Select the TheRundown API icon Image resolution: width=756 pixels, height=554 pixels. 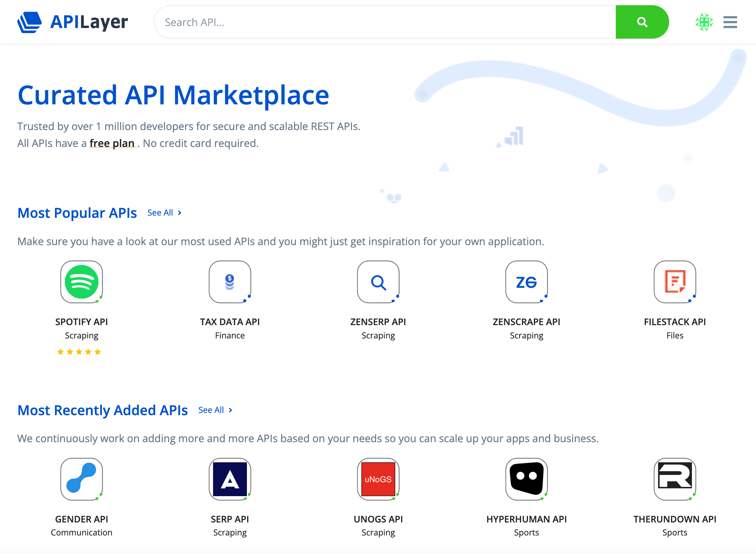point(674,479)
